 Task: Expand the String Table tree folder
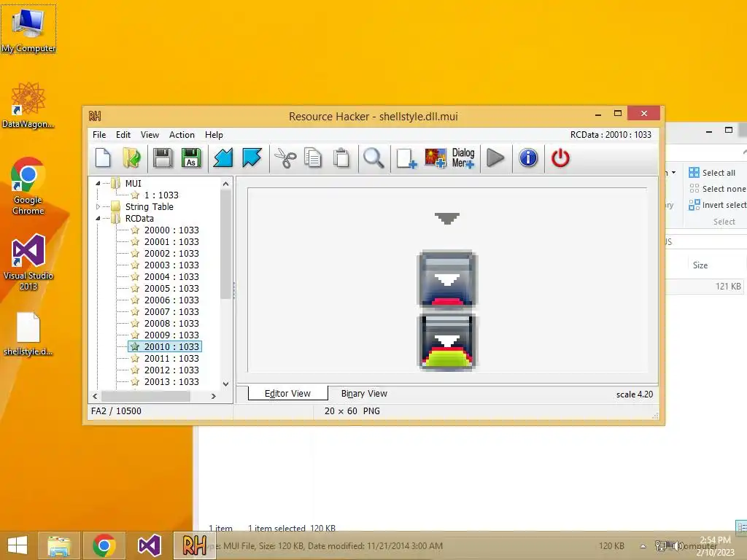(x=98, y=206)
